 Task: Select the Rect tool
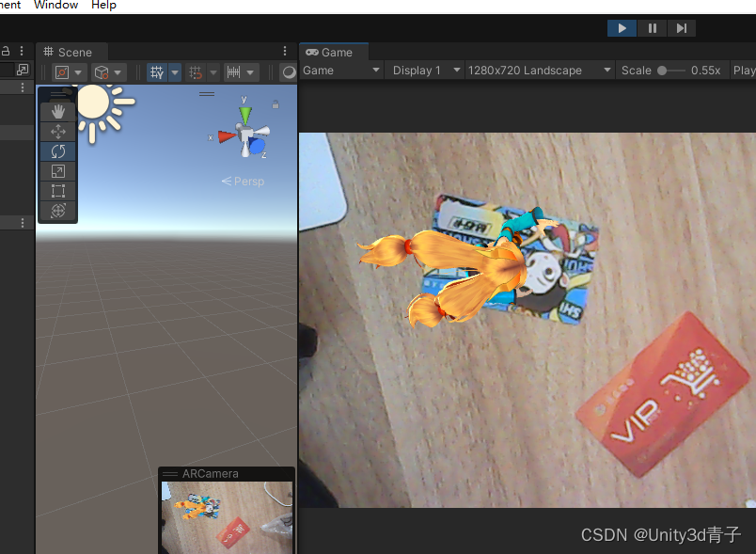pos(58,191)
